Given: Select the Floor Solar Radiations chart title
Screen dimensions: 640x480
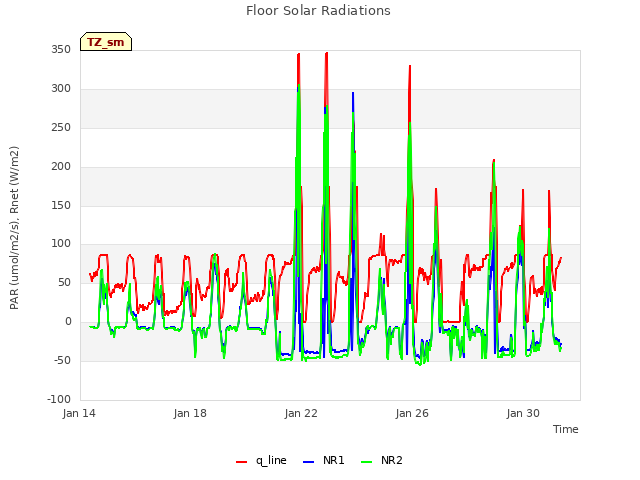Looking at the screenshot, I should [318, 11].
